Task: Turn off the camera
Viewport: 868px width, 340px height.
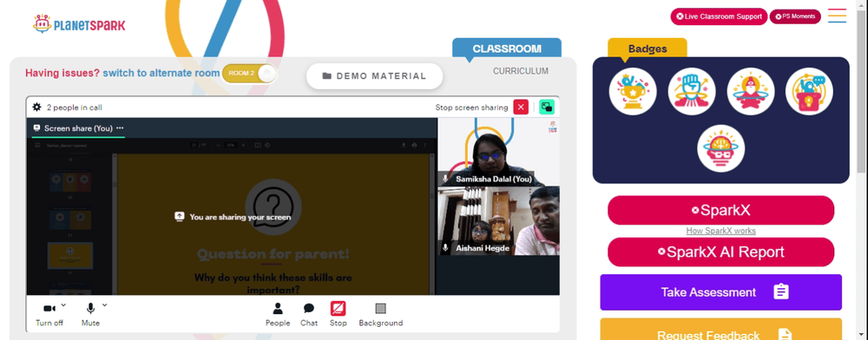Action: coord(49,314)
